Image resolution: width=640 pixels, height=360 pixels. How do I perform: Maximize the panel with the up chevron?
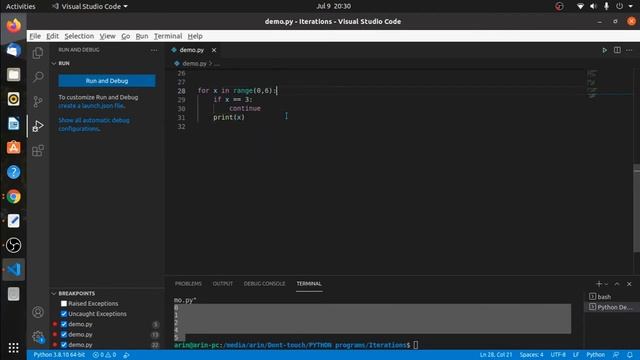pyautogui.click(x=617, y=284)
